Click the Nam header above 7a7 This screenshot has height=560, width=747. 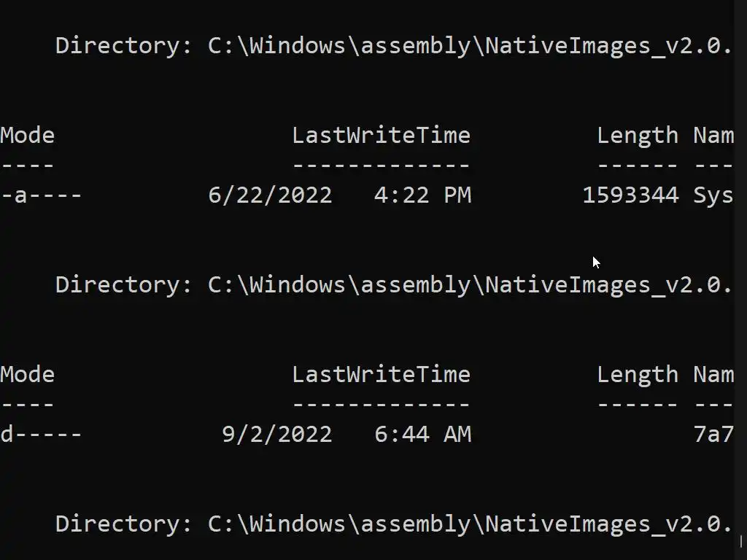point(713,374)
